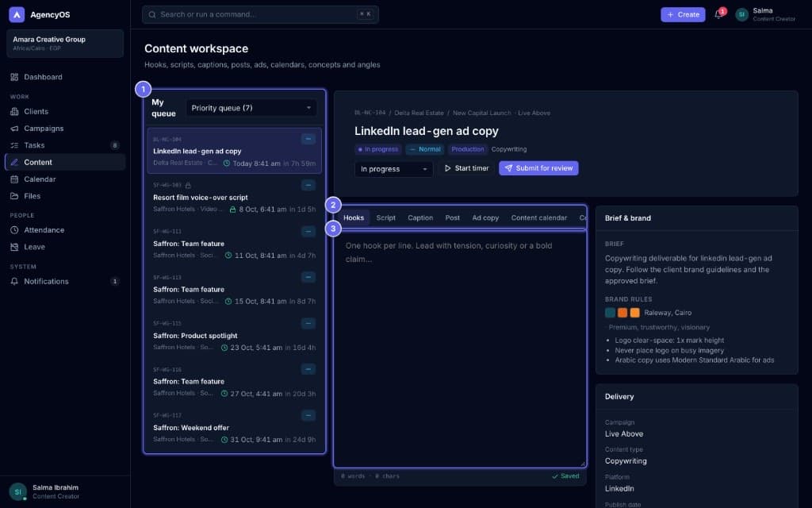Click the AgencyOS logo icon
The image size is (812, 508).
tap(17, 14)
